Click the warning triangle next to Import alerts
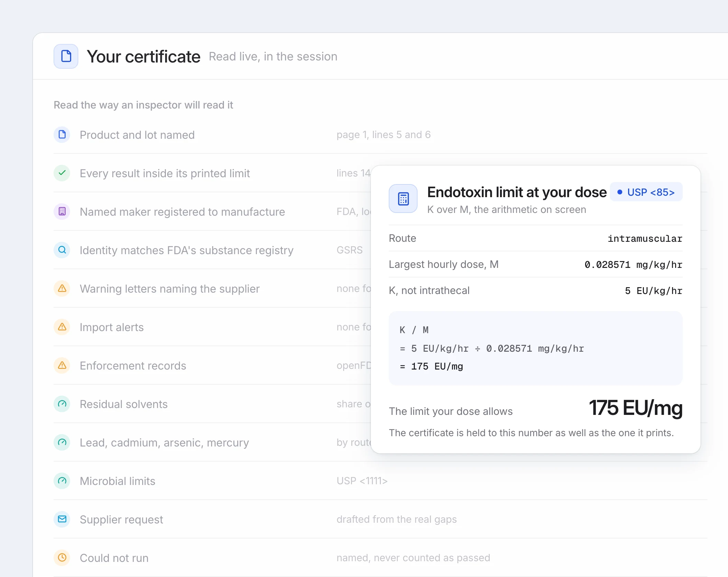 point(62,327)
